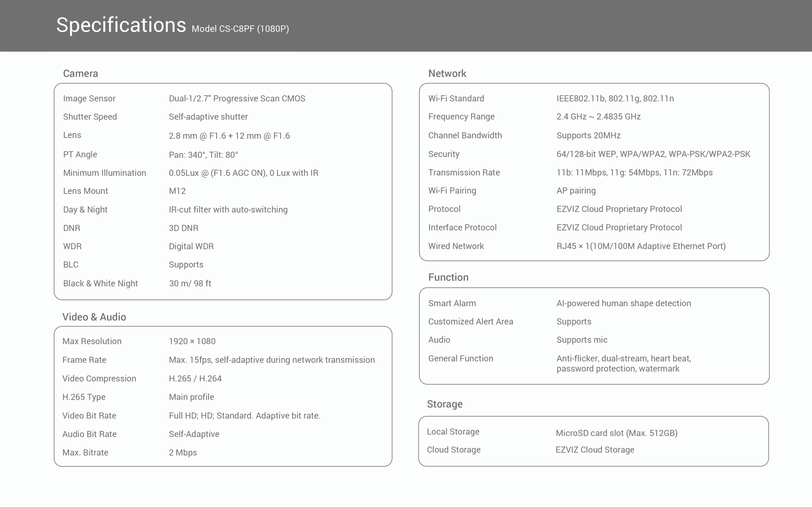This screenshot has height=507, width=812.
Task: Click the AI-powered human shape detection text
Action: tap(623, 304)
